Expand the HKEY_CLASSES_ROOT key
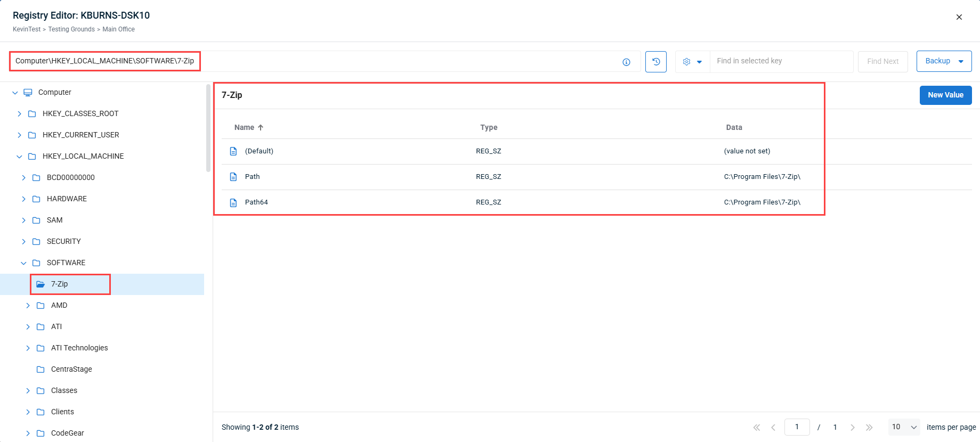The width and height of the screenshot is (980, 442). point(19,113)
